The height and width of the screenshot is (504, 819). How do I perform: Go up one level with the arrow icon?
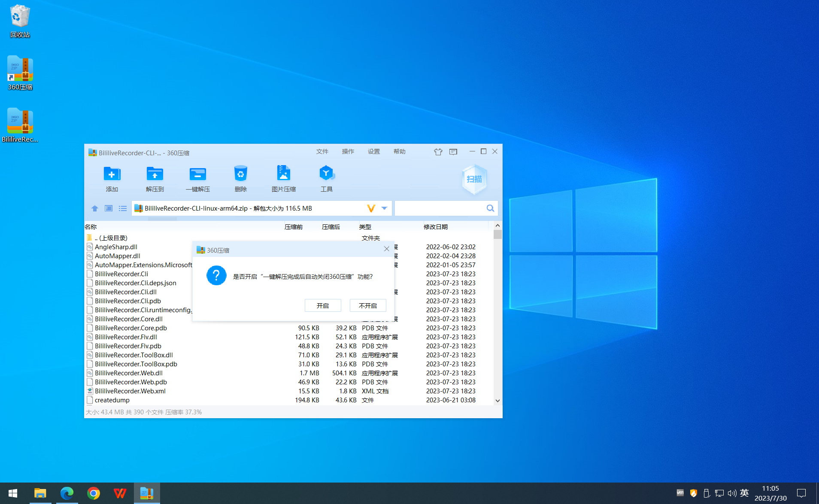95,208
